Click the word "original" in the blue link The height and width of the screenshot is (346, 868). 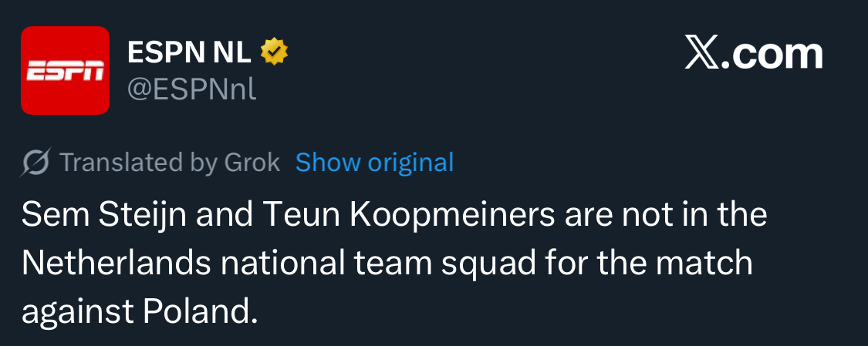point(410,163)
